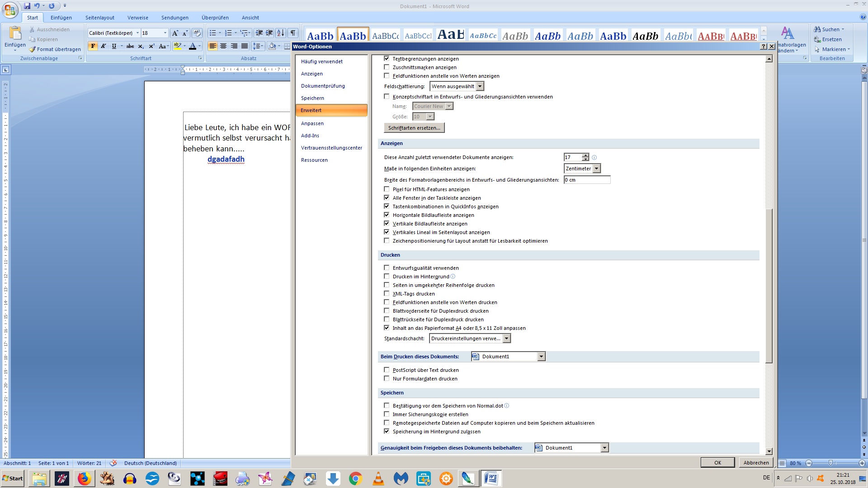Viewport: 868px width, 488px height.
Task: Toggle the paragraph marks (¶) icon
Action: pyautogui.click(x=293, y=33)
